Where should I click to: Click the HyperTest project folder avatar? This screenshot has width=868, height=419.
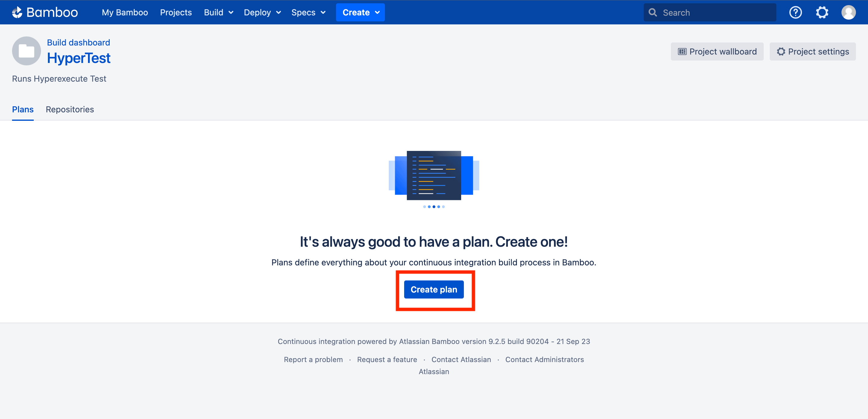coord(26,51)
